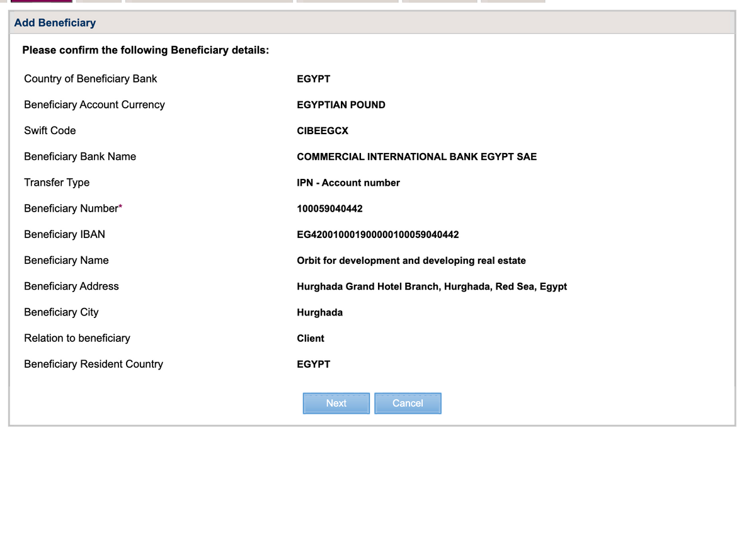Viewport: 756px width, 551px height.
Task: Click the Orbit for development beneficiary name
Action: point(411,261)
